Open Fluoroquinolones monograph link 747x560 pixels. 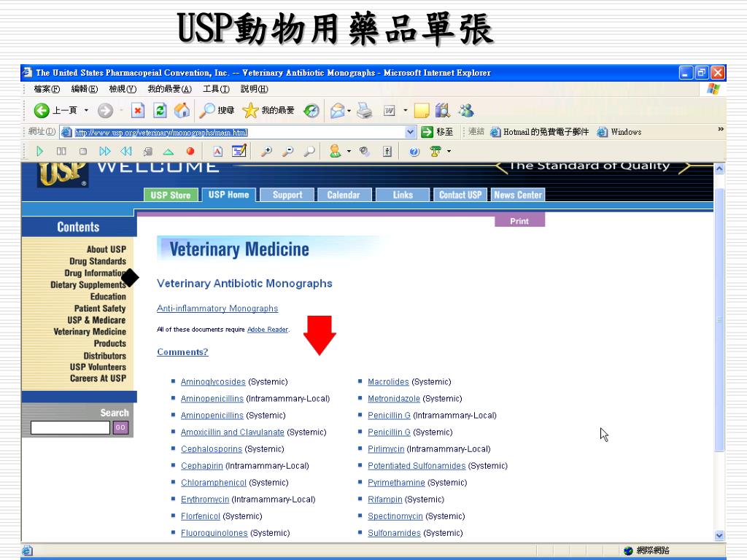tap(214, 533)
